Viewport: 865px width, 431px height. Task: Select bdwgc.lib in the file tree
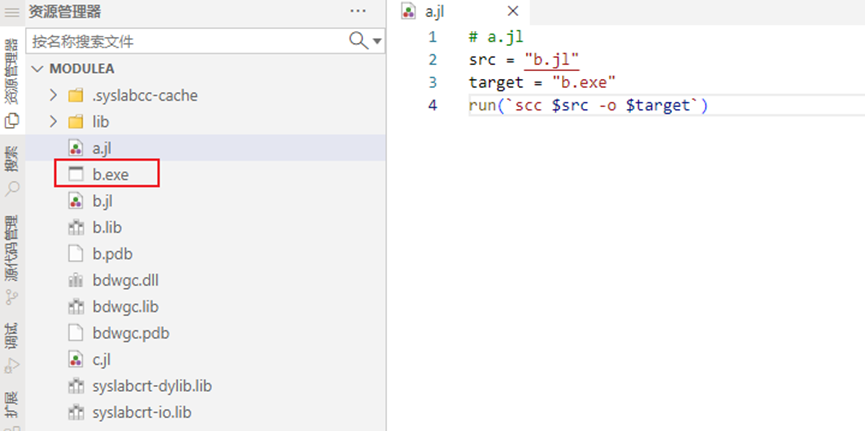pyautogui.click(x=205, y=307)
